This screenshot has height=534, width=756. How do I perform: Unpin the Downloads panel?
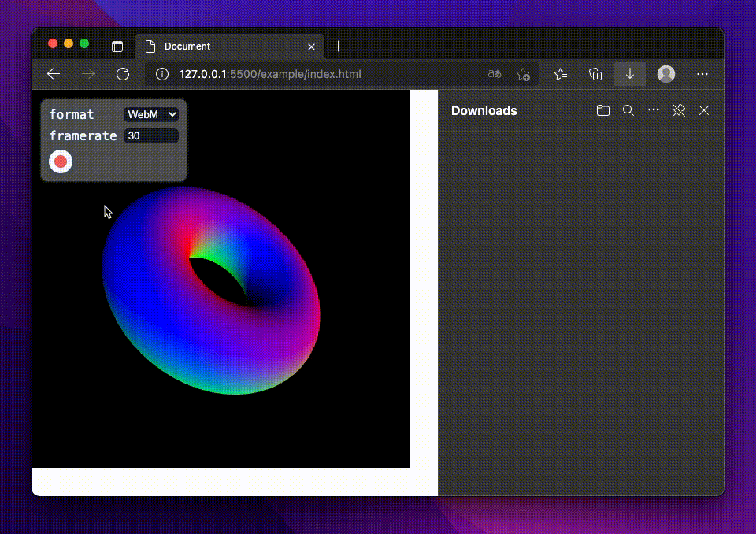click(x=679, y=110)
